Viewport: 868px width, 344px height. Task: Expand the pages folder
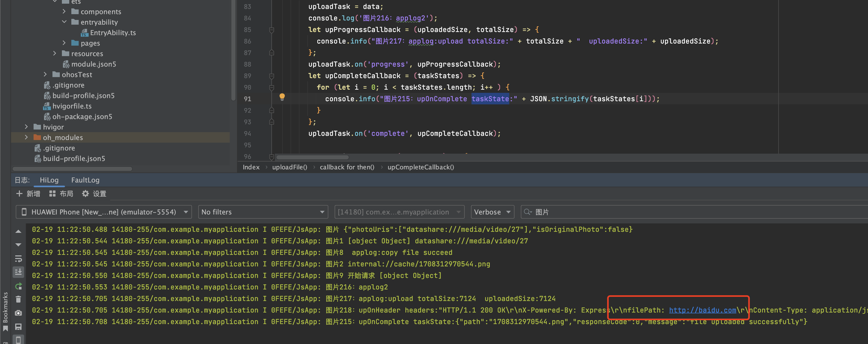(64, 43)
